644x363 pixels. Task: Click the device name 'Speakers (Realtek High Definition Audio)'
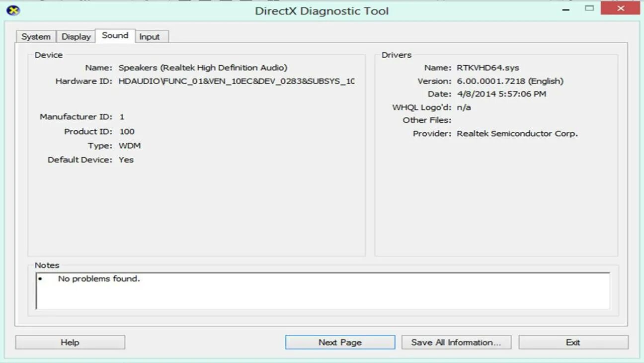click(x=203, y=68)
